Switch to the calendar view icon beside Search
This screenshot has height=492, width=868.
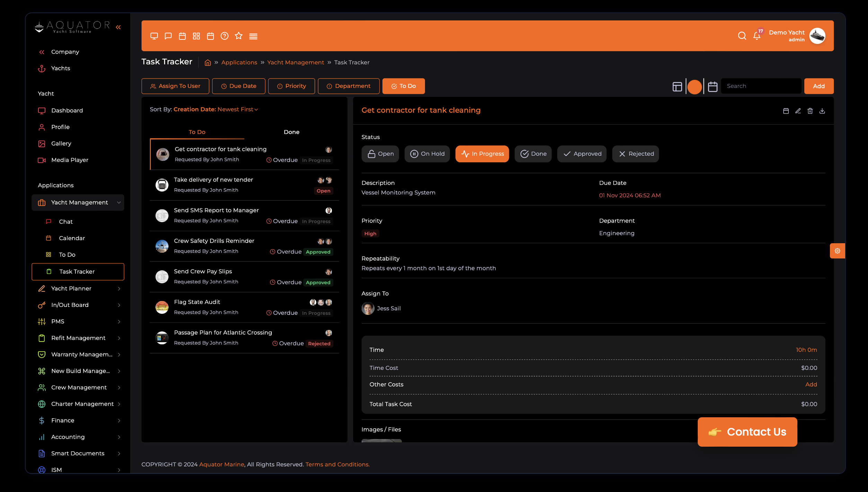[x=713, y=86]
